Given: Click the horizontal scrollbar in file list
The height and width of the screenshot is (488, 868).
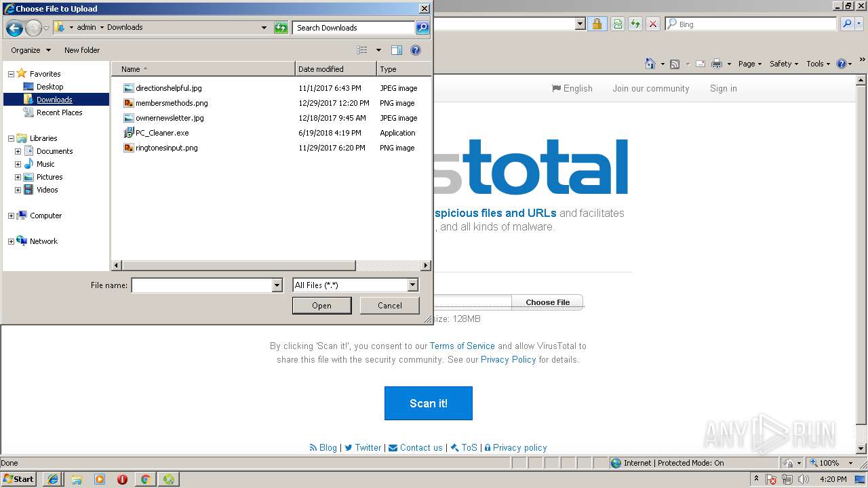Looking at the screenshot, I should [238, 266].
